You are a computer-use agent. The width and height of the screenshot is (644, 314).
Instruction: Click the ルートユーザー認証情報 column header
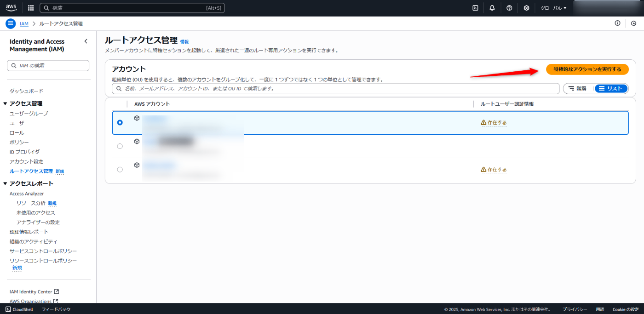(x=507, y=104)
